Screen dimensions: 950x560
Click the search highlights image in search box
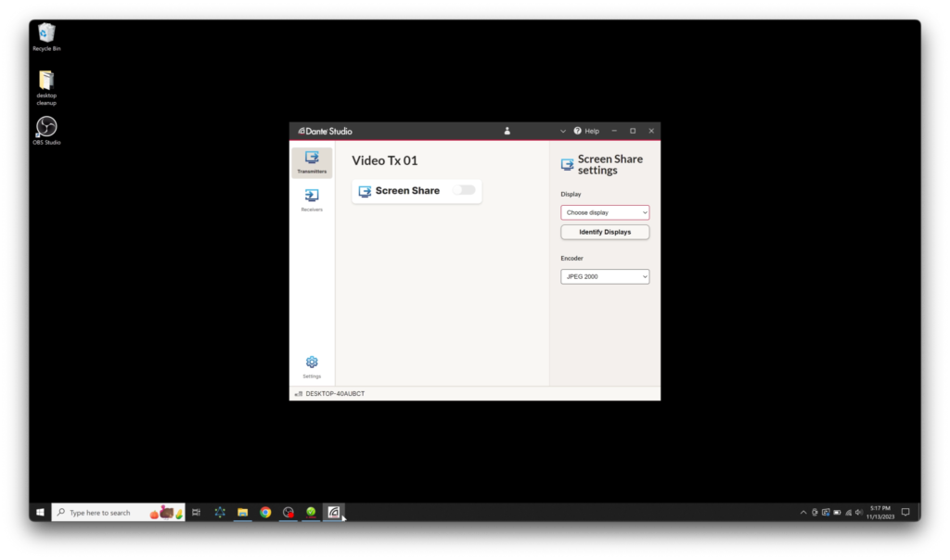click(166, 512)
